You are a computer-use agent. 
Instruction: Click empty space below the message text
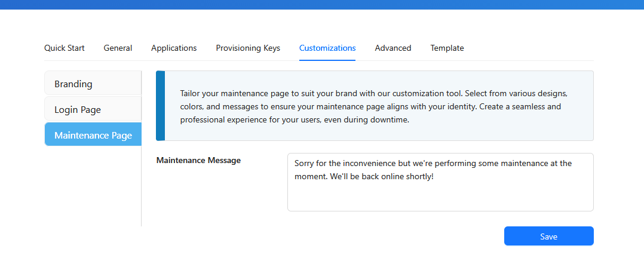click(x=440, y=198)
